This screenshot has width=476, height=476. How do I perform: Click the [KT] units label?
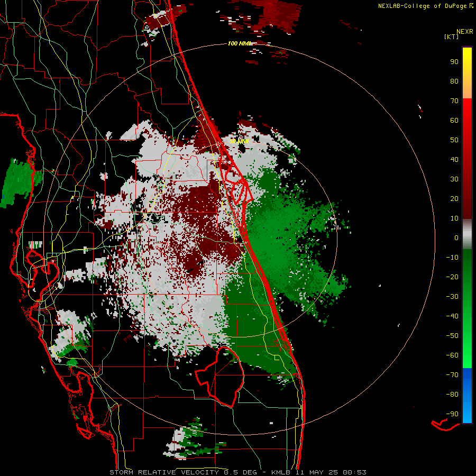click(451, 36)
